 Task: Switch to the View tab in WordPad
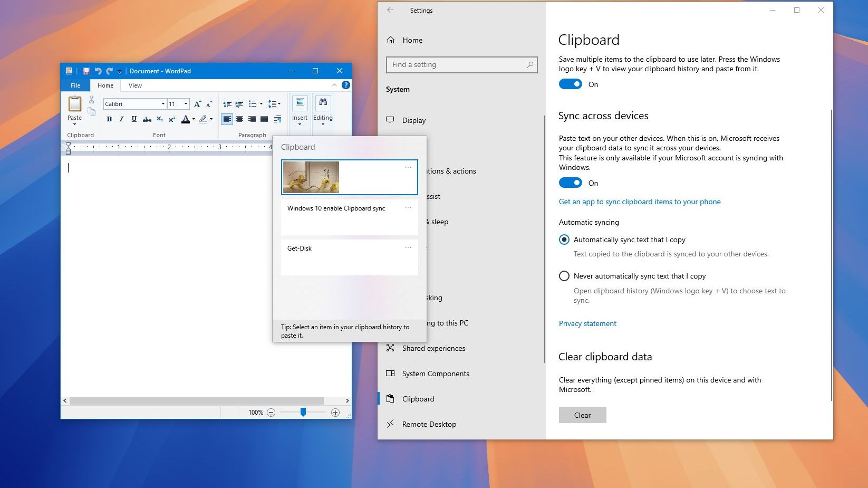[x=135, y=85]
